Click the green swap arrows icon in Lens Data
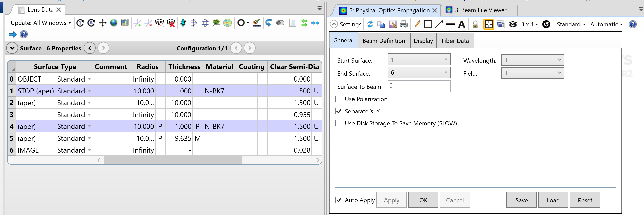Image resolution: width=644 pixels, height=215 pixels. [304, 23]
